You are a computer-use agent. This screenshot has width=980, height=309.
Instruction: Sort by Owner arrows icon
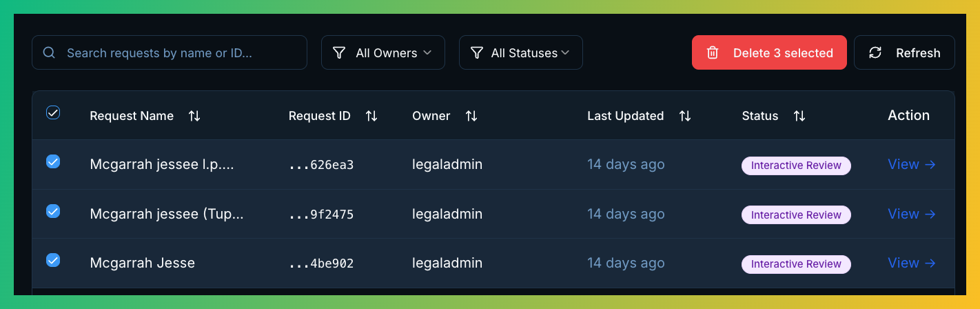[471, 116]
